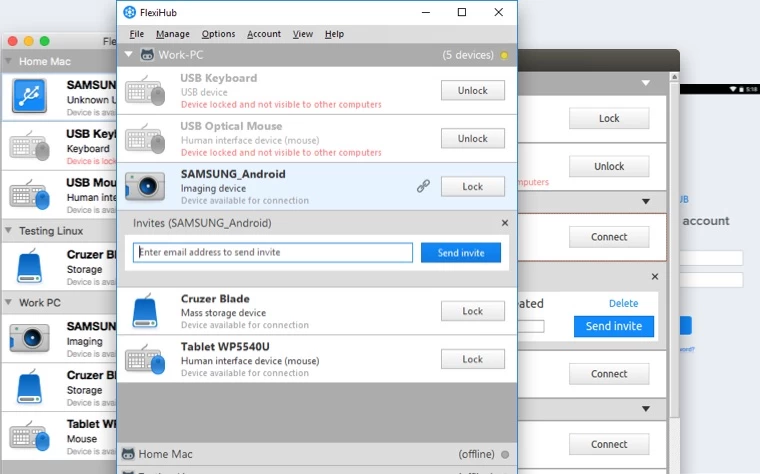Click the Cruzer drive icon under Testing Linux
This screenshot has width=760, height=474.
coord(29,266)
